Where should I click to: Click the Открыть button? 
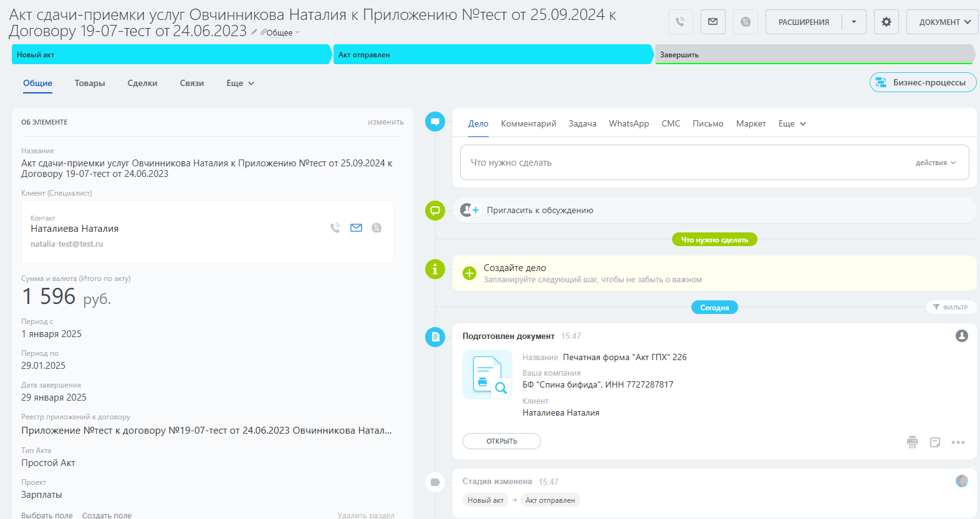[501, 441]
